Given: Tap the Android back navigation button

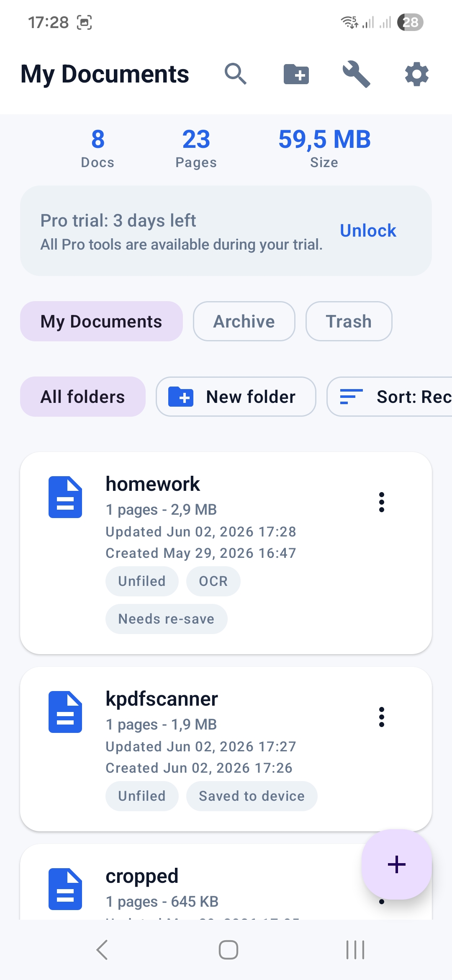Looking at the screenshot, I should 102,949.
